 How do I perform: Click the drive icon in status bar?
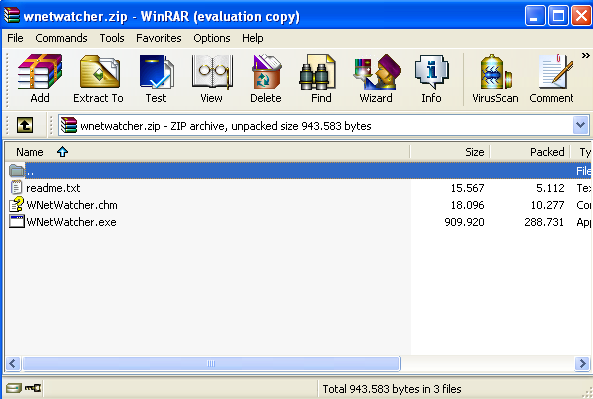14,388
